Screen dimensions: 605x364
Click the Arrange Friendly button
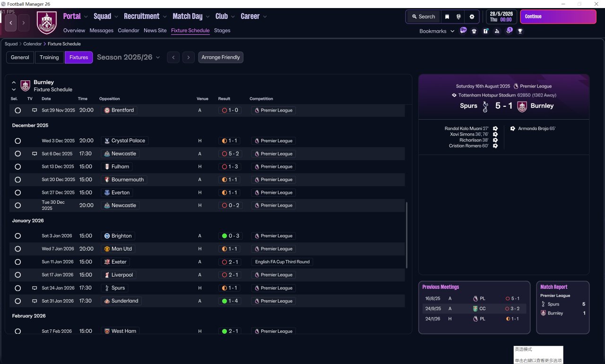click(x=221, y=57)
